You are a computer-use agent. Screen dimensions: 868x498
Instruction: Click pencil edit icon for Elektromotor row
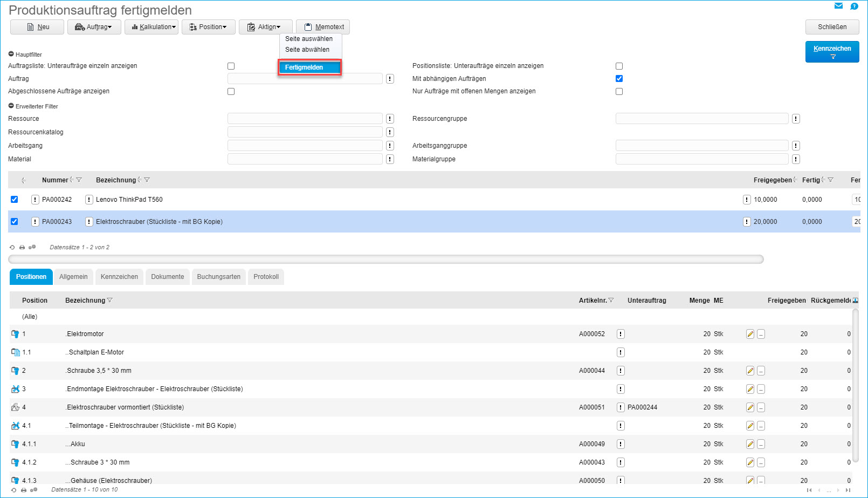pos(750,334)
